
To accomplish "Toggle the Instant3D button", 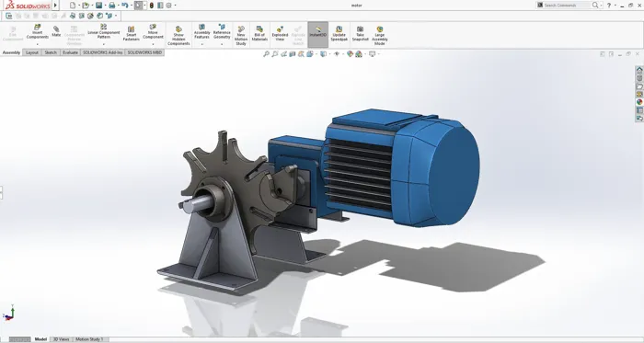I will pos(318,34).
